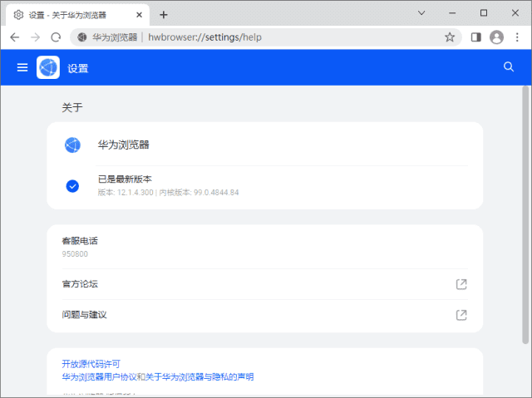Open settings search magnifier icon
Image resolution: width=532 pixels, height=398 pixels.
coord(509,67)
